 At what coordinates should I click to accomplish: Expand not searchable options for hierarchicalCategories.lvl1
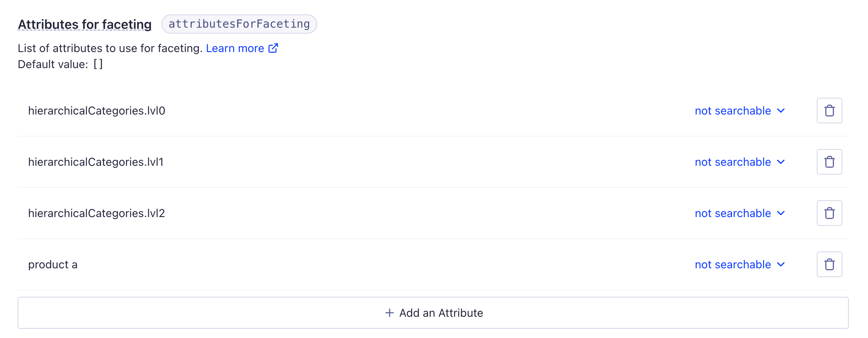pos(740,162)
